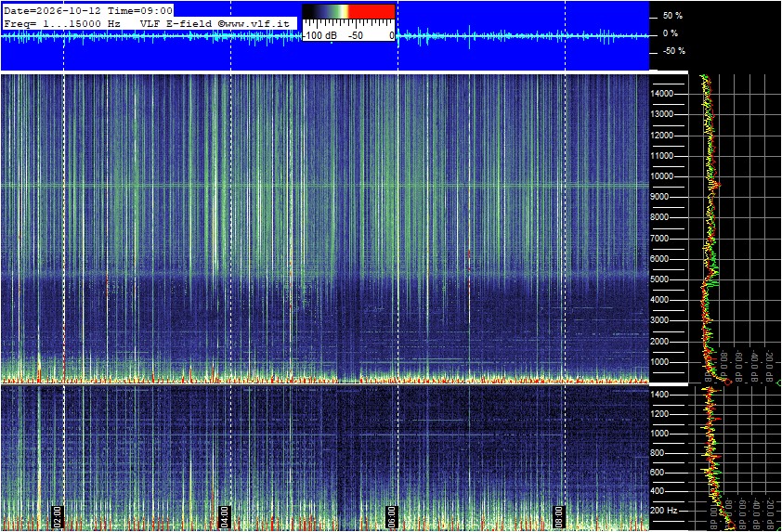
Task: Click the 10000 frequency axis label
Action: click(662, 176)
